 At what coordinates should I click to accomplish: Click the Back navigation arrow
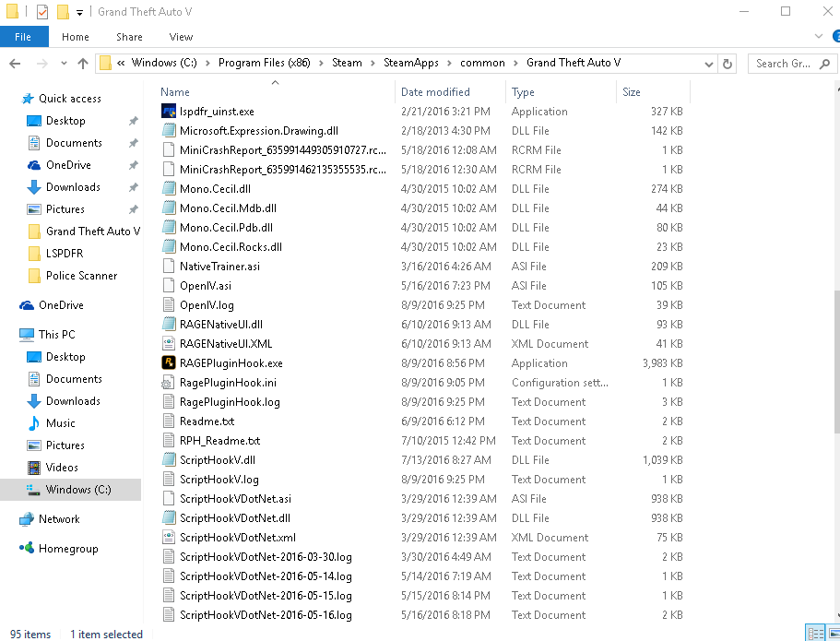(x=15, y=64)
